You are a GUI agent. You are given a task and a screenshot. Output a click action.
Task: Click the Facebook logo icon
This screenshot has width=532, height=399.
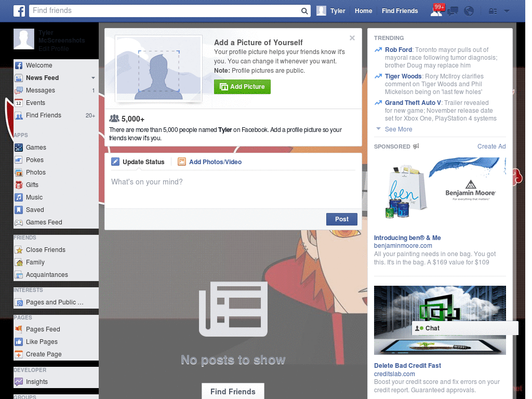19,11
